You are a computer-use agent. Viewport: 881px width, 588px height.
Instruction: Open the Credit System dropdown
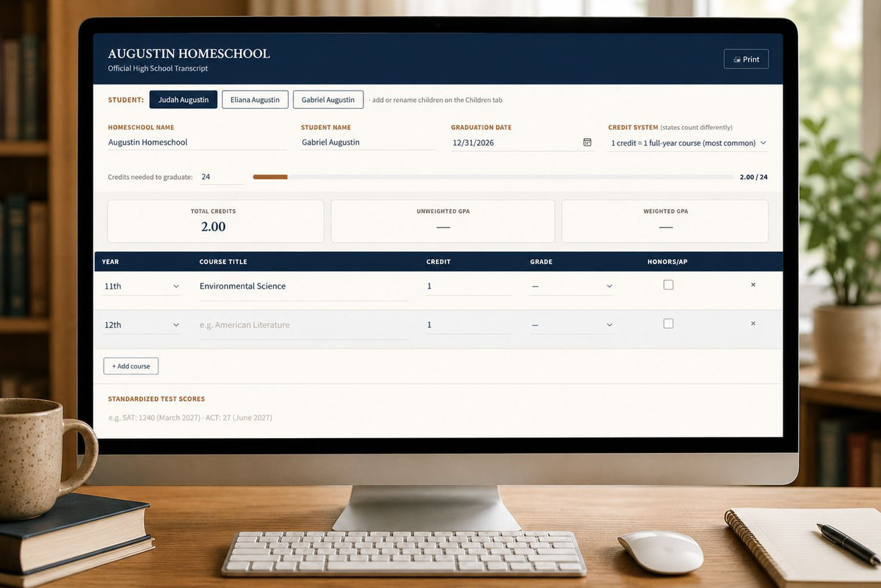(x=689, y=143)
